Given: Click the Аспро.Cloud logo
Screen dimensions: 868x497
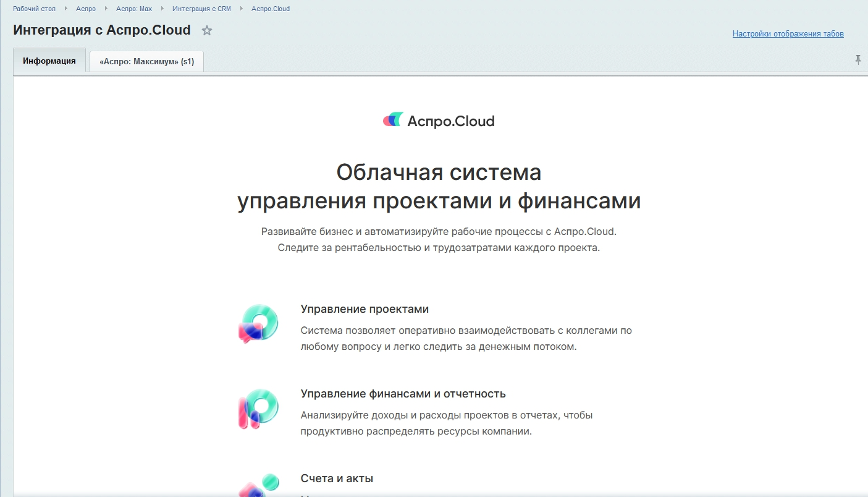Looking at the screenshot, I should (x=439, y=121).
